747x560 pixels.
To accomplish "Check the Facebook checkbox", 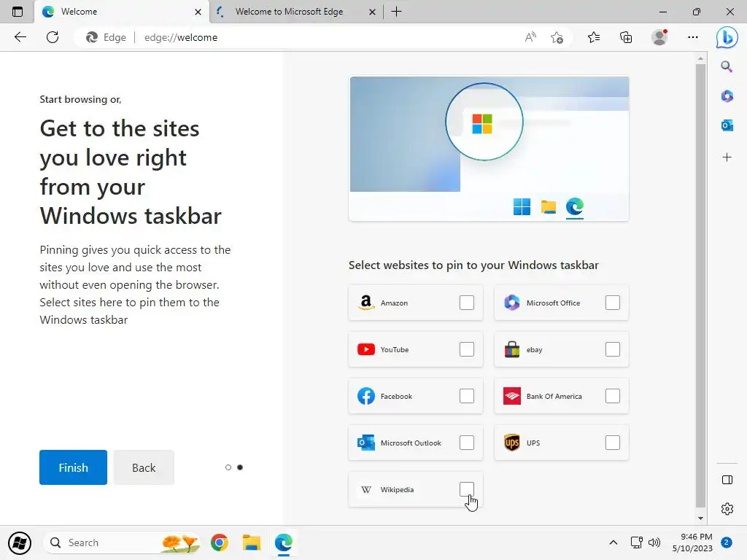I will (x=467, y=396).
